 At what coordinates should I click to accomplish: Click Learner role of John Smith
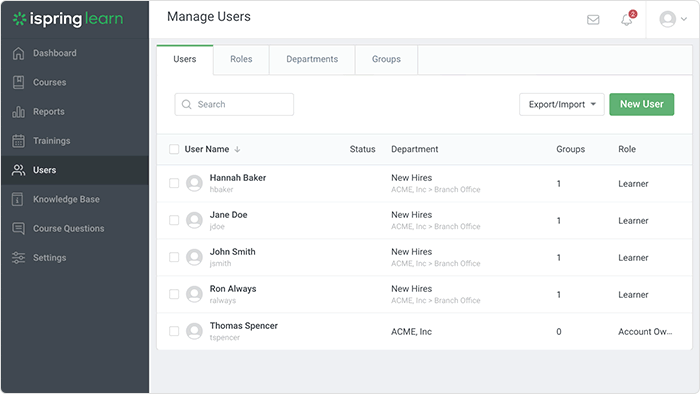633,257
